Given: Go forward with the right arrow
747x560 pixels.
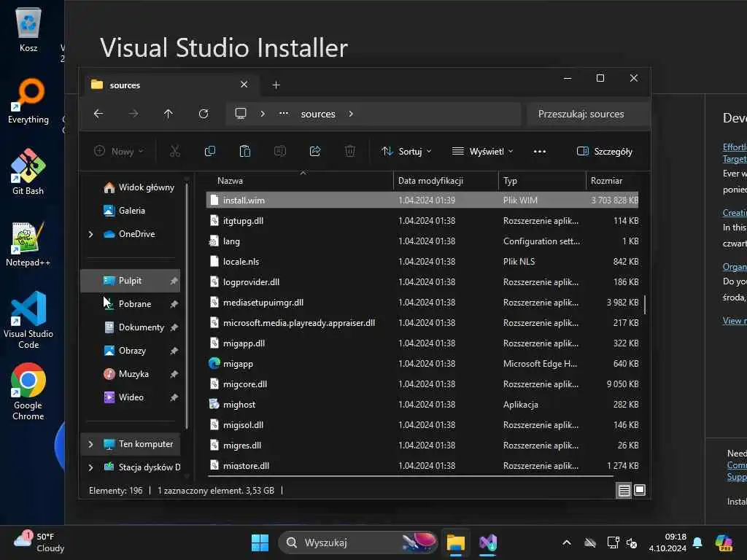Looking at the screenshot, I should click(133, 114).
